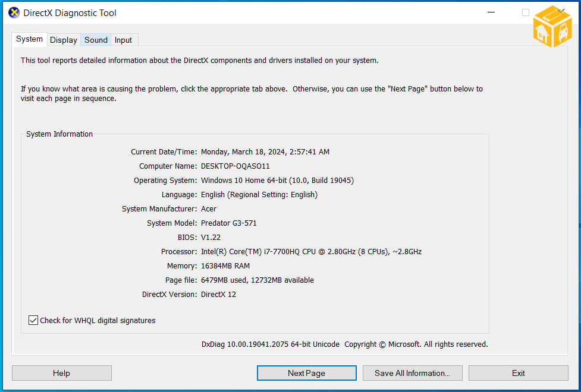Toggle Check for WHQL digital signatures checkbox
The image size is (581, 392).
(33, 321)
